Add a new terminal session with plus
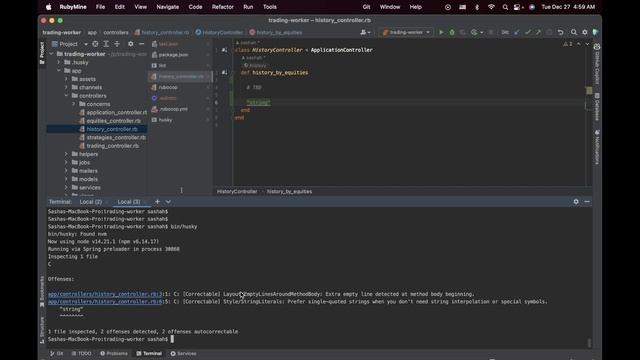This screenshot has width=640, height=360. 157,202
